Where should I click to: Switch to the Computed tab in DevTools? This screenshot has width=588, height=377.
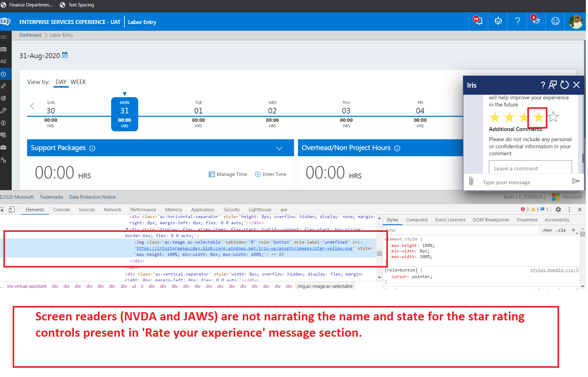[x=417, y=220]
